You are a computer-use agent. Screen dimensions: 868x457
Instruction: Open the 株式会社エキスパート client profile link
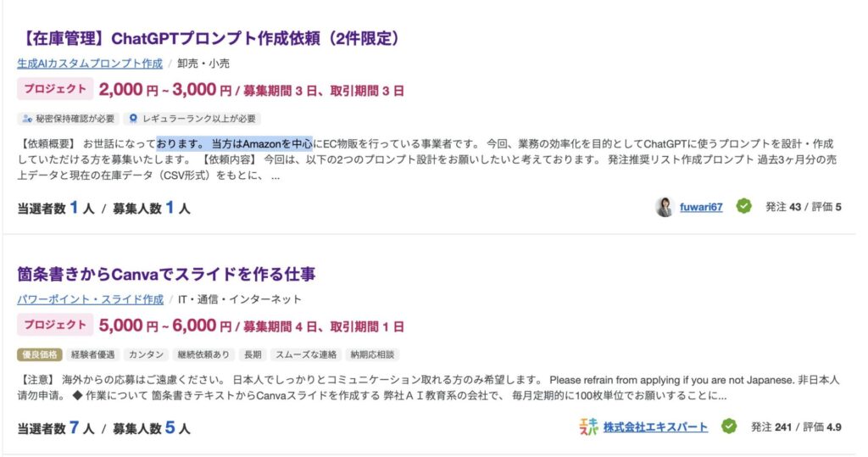point(655,426)
